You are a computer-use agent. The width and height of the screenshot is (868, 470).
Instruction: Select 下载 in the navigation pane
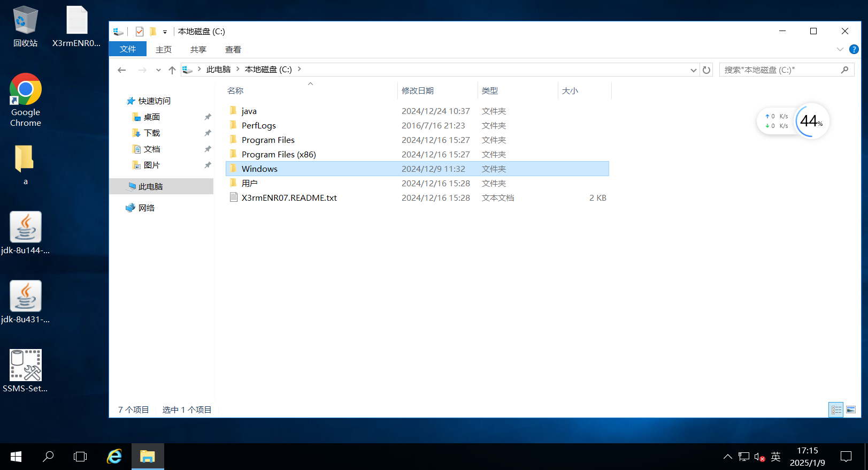click(151, 133)
